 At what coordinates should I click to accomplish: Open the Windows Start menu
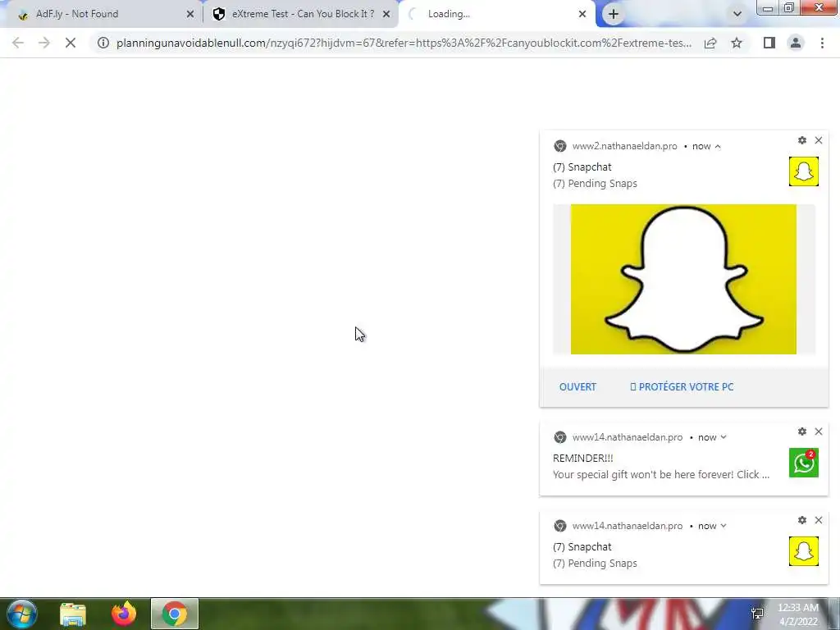click(21, 614)
